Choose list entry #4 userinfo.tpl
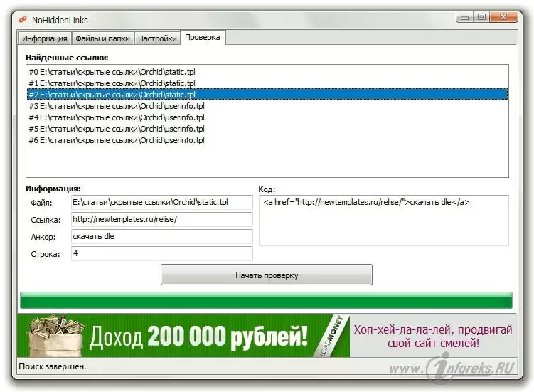 click(116, 117)
